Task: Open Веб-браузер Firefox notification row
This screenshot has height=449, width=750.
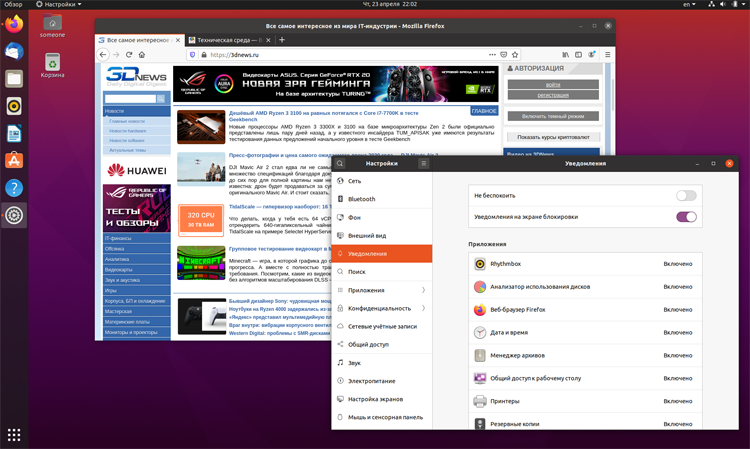Action: [585, 310]
